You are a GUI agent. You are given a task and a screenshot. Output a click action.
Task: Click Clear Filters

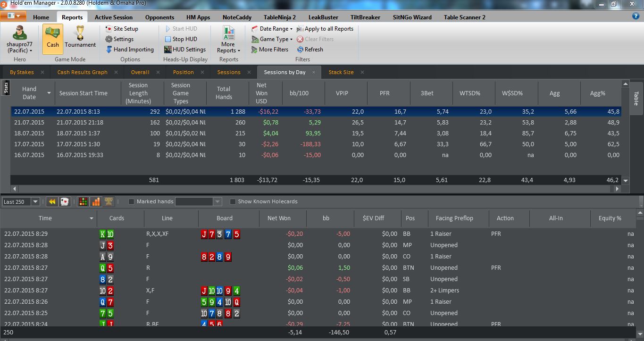coord(315,39)
